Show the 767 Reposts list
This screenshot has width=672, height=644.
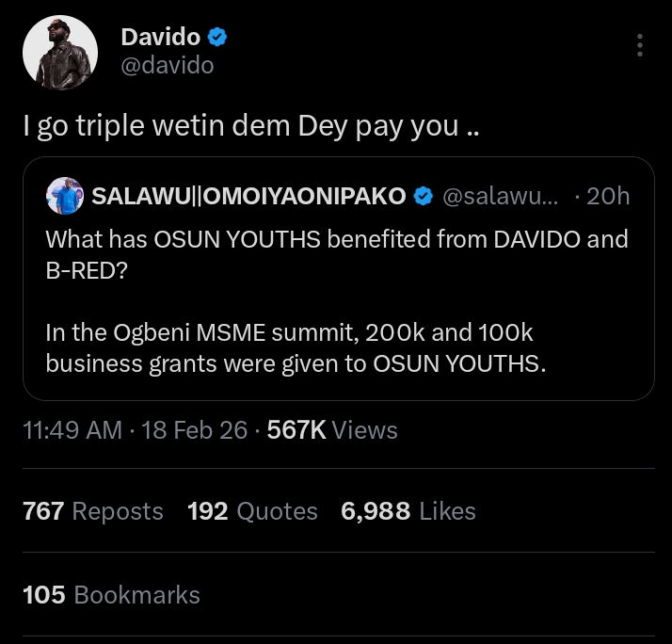(93, 511)
